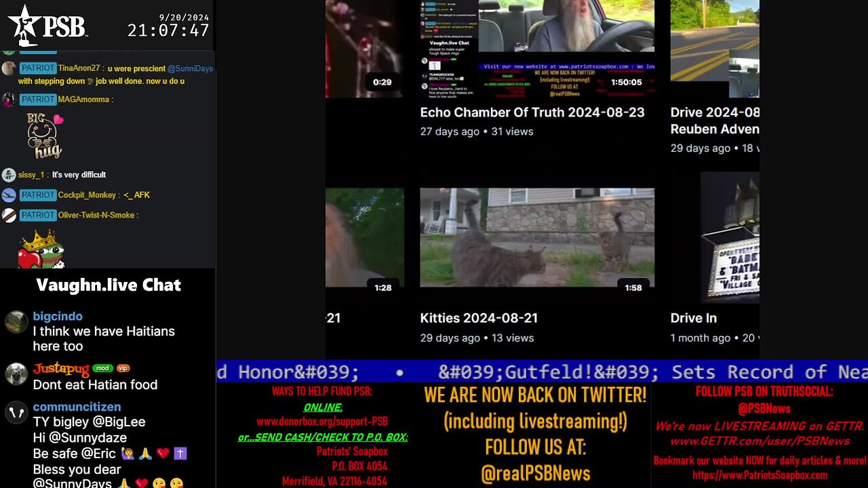
Task: Click the crowned Pepe frog emote
Action: (41, 249)
